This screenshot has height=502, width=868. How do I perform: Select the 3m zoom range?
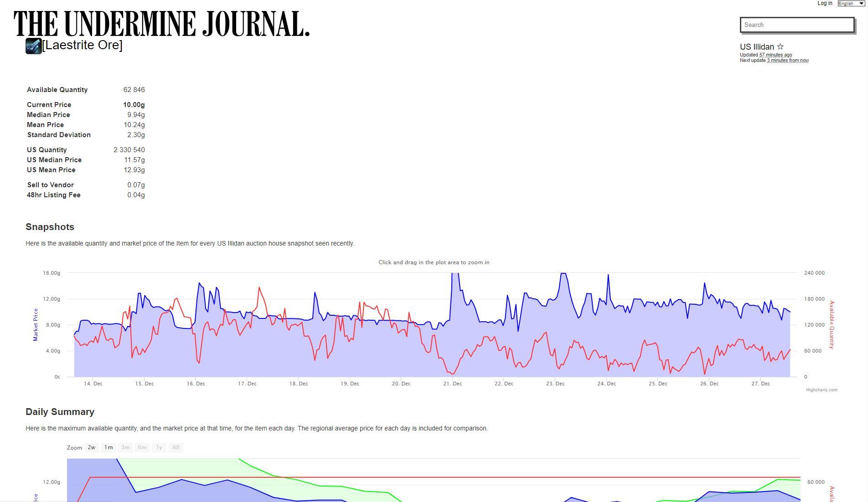[x=125, y=447]
